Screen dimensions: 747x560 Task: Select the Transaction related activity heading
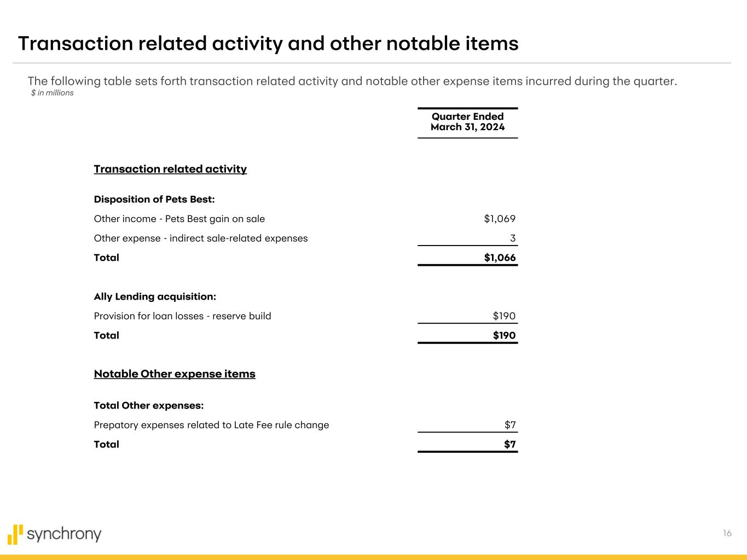point(170,169)
